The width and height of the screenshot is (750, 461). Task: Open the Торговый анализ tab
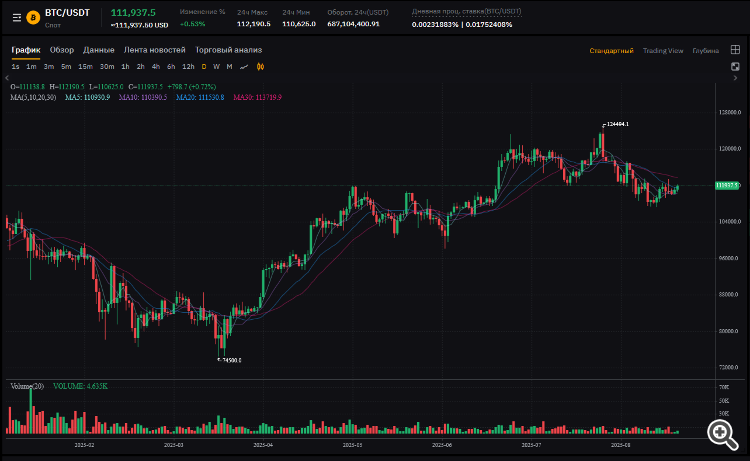pyautogui.click(x=228, y=50)
